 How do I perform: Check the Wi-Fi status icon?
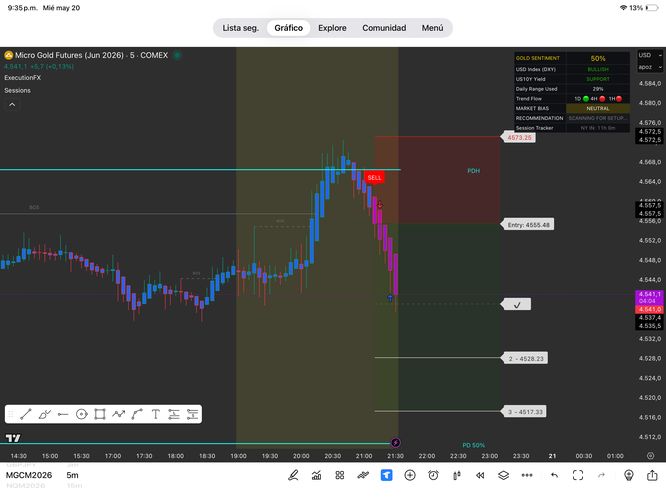[624, 8]
